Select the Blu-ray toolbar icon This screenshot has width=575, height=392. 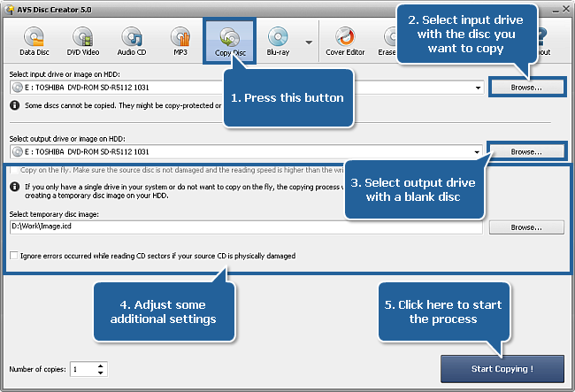click(x=278, y=41)
